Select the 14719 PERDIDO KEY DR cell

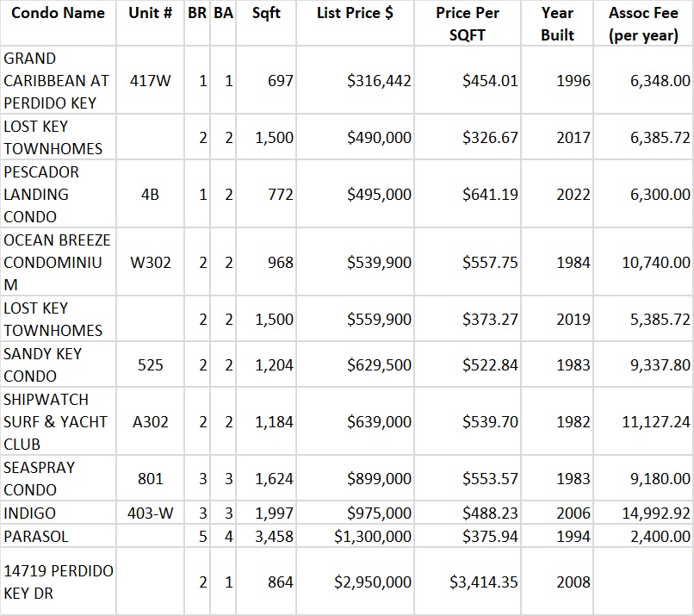(57, 582)
